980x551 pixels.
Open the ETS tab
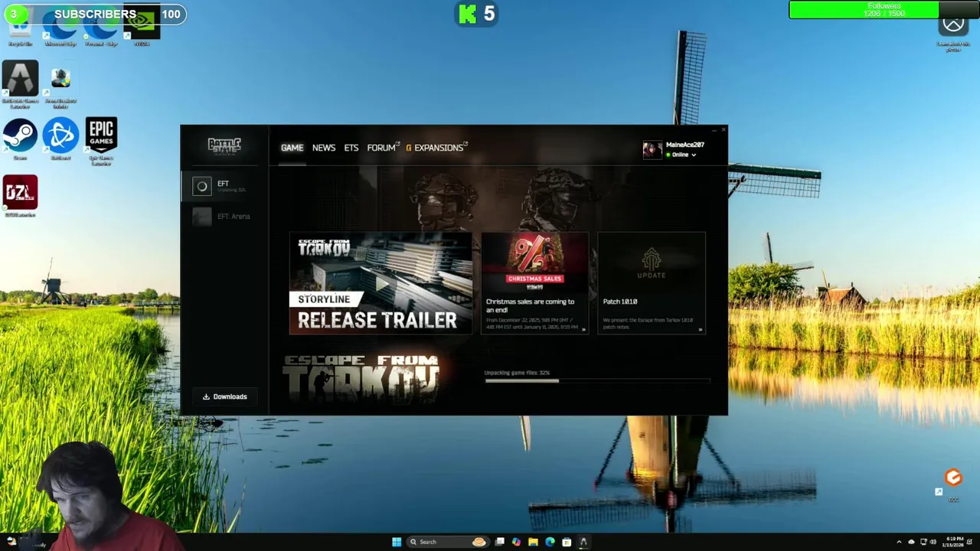tap(351, 148)
